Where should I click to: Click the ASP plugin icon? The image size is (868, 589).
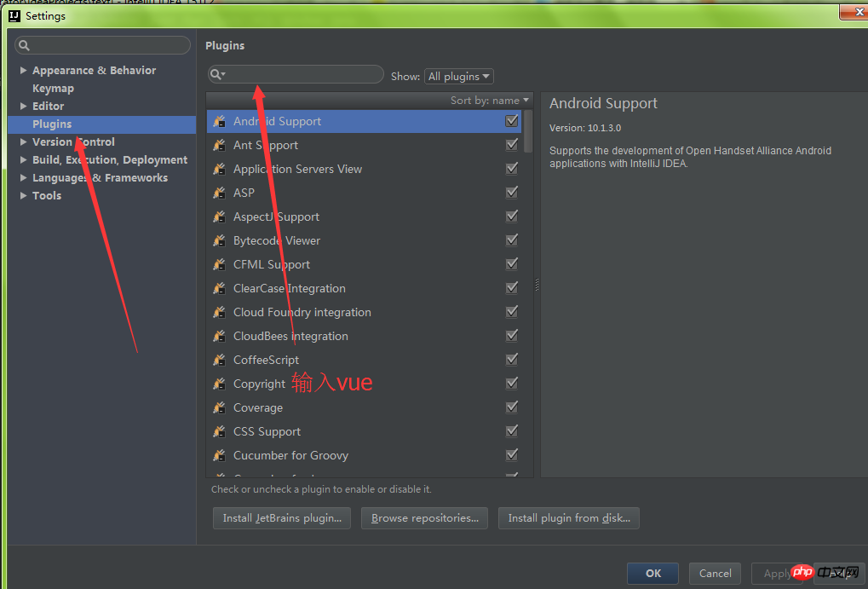219,193
